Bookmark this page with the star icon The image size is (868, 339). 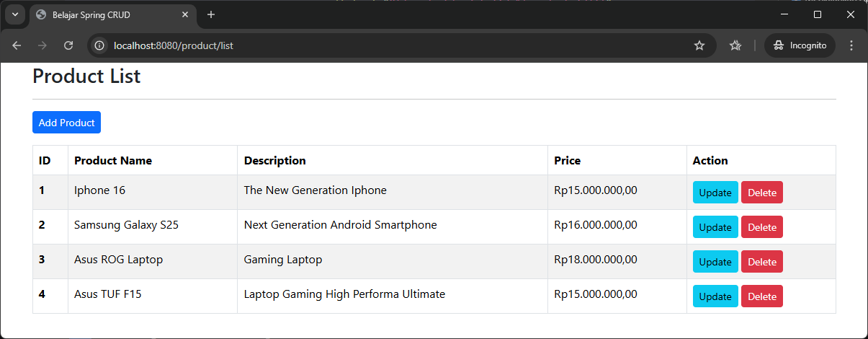699,45
